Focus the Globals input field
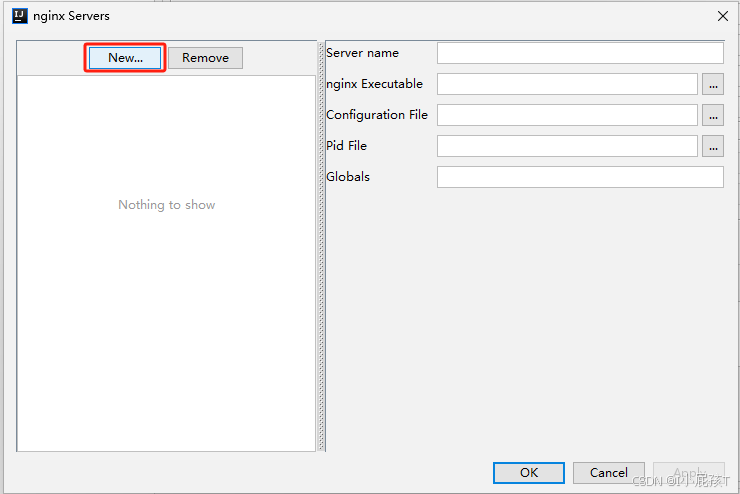This screenshot has width=740, height=494. [x=580, y=177]
